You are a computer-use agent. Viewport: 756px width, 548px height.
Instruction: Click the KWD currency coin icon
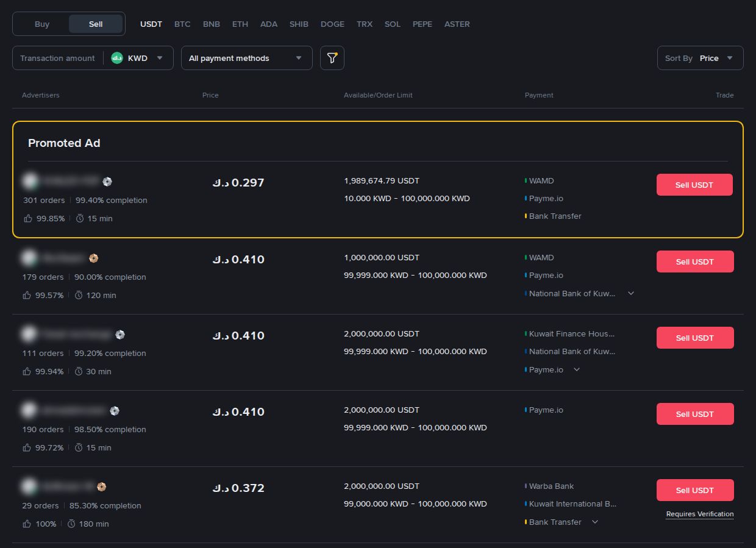click(117, 58)
